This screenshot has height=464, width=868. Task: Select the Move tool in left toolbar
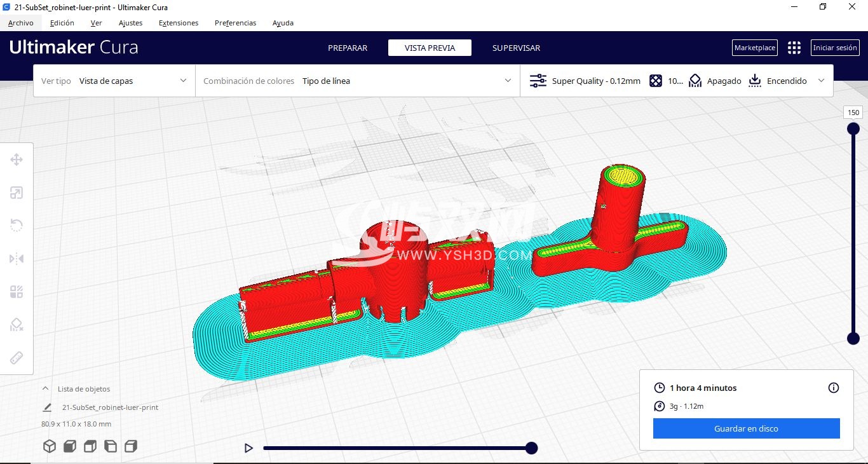(17, 160)
